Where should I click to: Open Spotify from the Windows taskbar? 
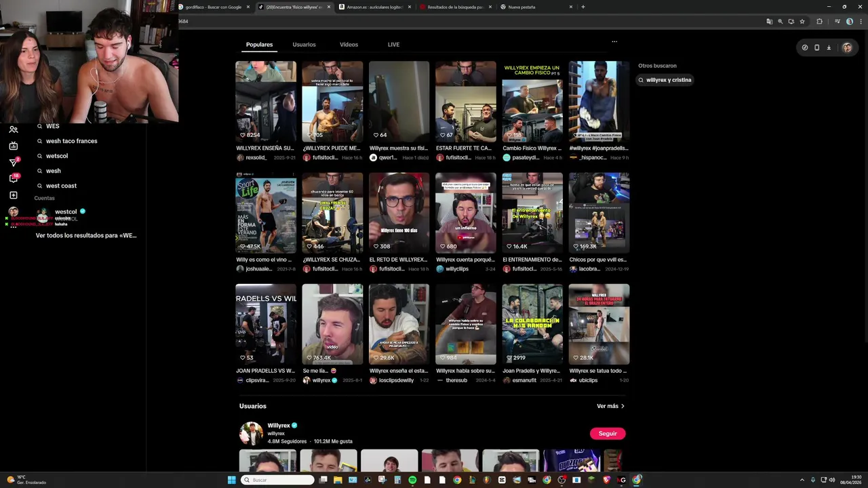pyautogui.click(x=412, y=480)
